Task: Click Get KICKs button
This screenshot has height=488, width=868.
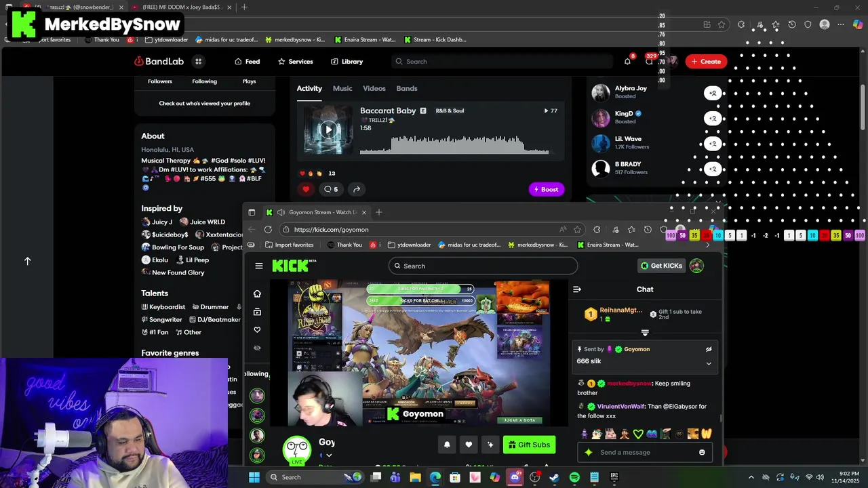Action: [661, 266]
